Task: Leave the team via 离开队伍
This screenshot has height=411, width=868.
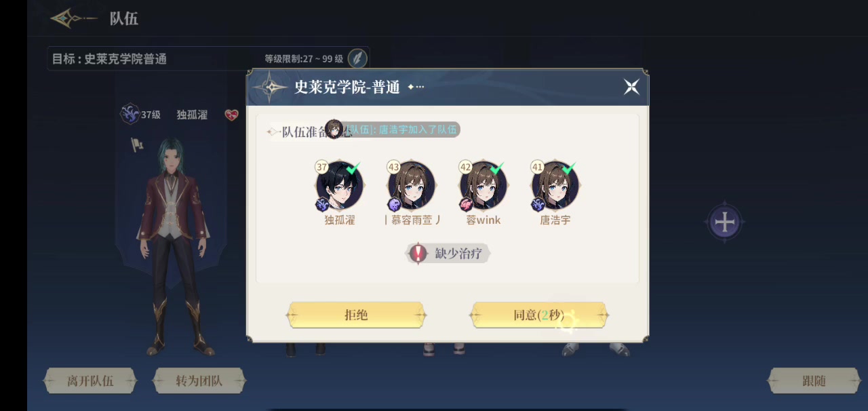Action: (x=90, y=381)
